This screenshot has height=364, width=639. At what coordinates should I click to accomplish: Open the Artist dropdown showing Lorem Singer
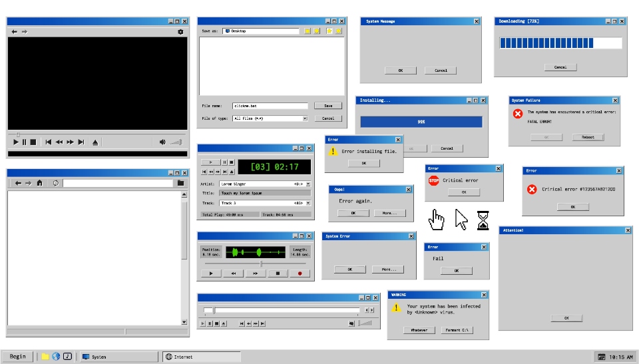pyautogui.click(x=308, y=184)
